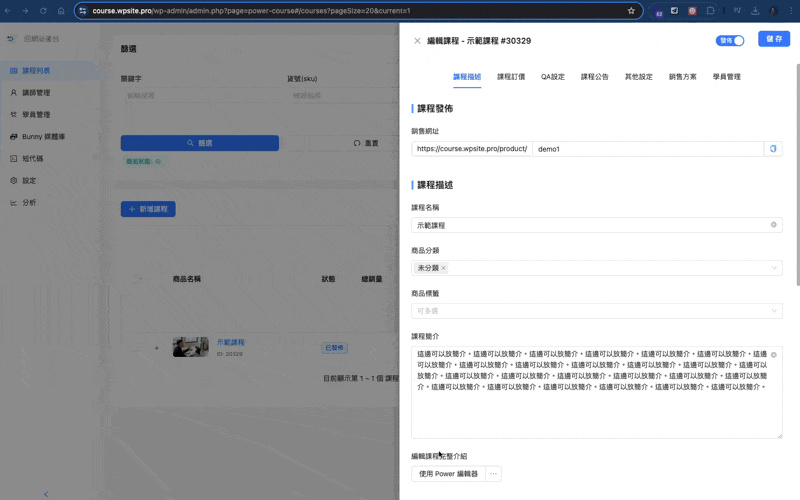
Task: Click the 儲存 save button
Action: (773, 40)
